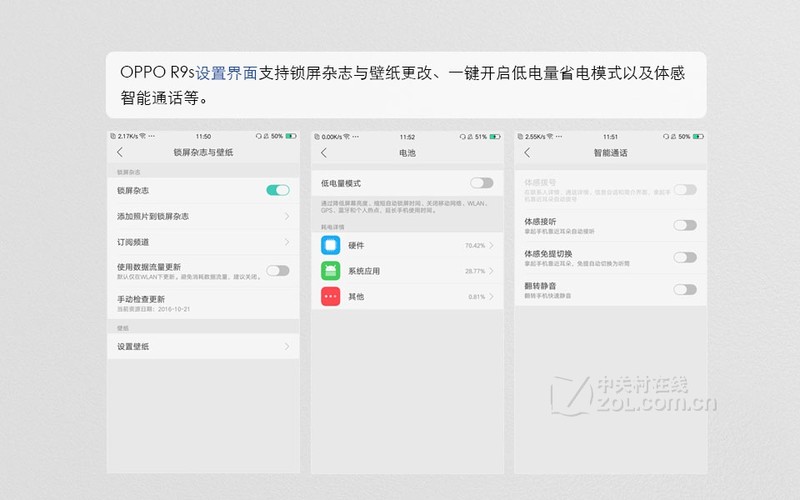
Task: Tap battery icon in 锁屏杂志 screen status bar
Action: point(291,136)
